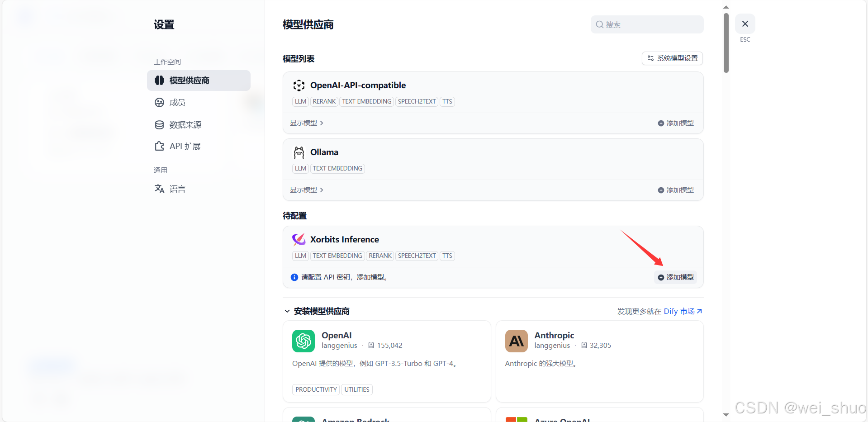
Task: Click the OpenAI-API-compatible provider logo
Action: (x=299, y=85)
